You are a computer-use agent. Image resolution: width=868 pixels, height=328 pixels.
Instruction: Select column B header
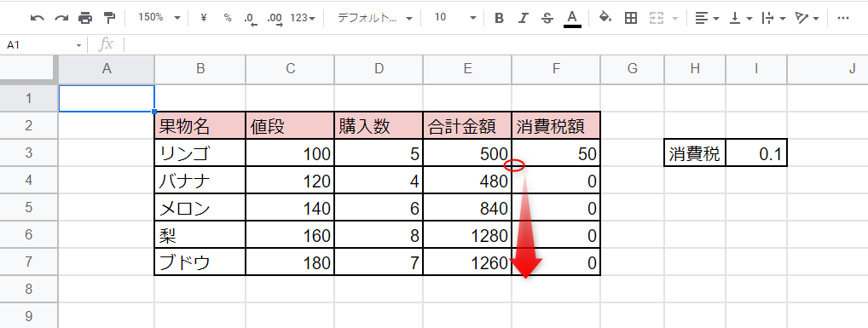200,69
